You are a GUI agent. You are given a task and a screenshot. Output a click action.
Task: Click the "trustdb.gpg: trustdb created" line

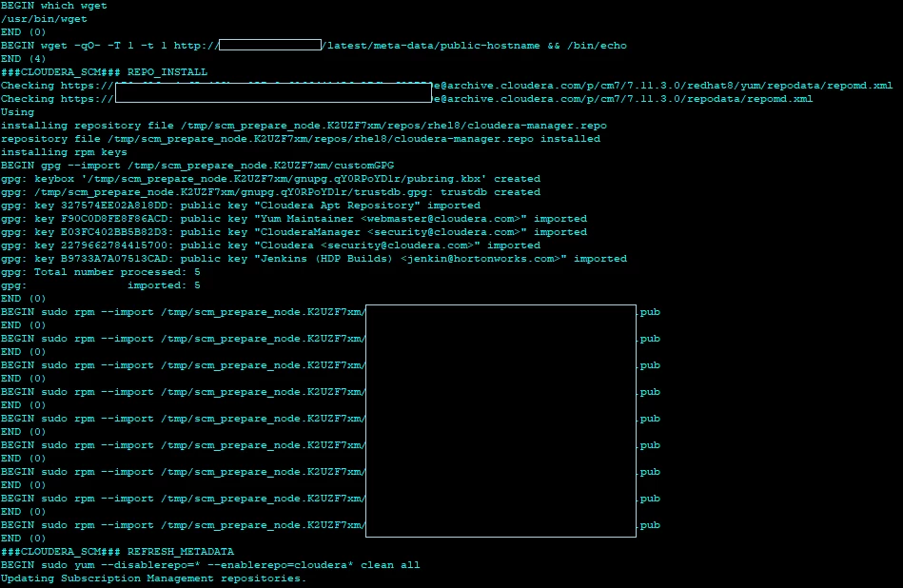tap(270, 192)
